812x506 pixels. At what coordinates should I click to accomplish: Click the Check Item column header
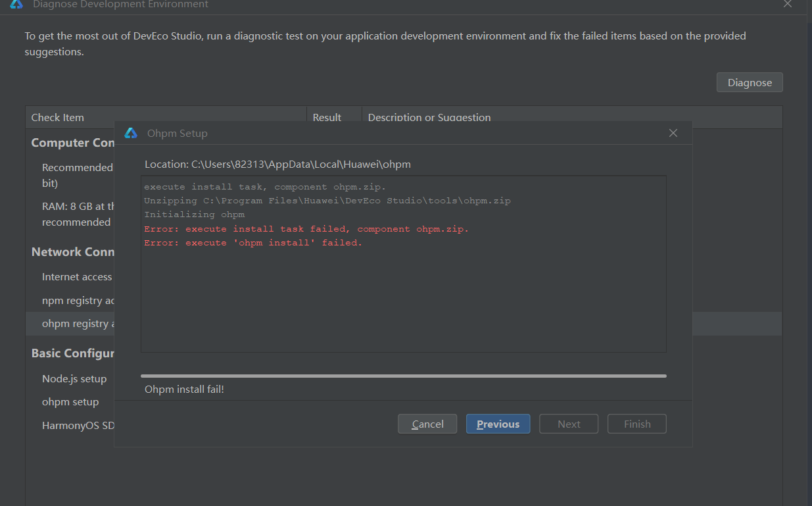[x=57, y=116]
